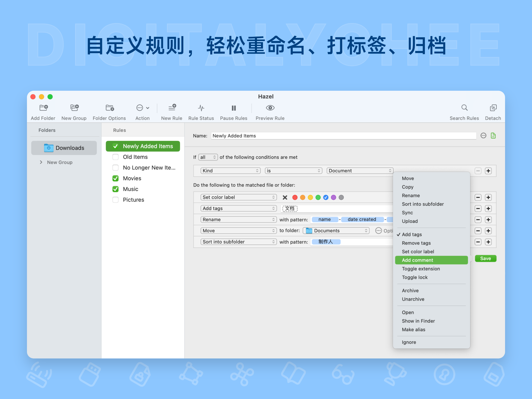Click the Pause Rules icon
The width and height of the screenshot is (532, 399).
coord(233,108)
